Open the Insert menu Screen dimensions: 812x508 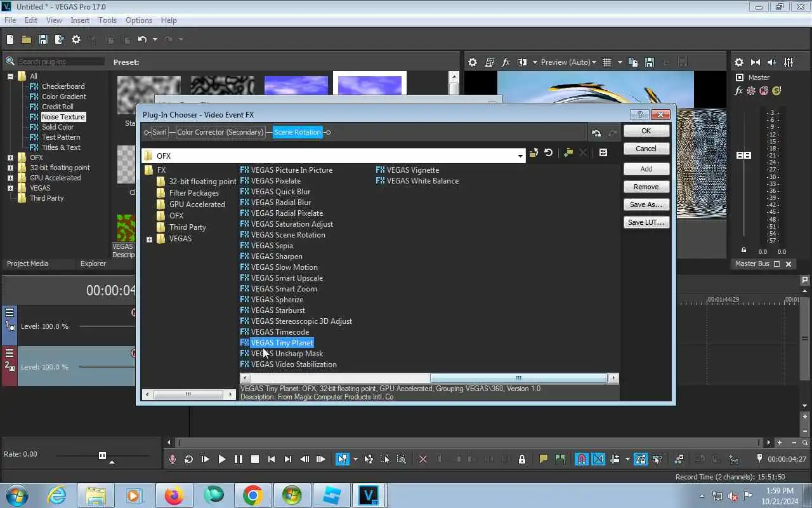[x=80, y=20]
